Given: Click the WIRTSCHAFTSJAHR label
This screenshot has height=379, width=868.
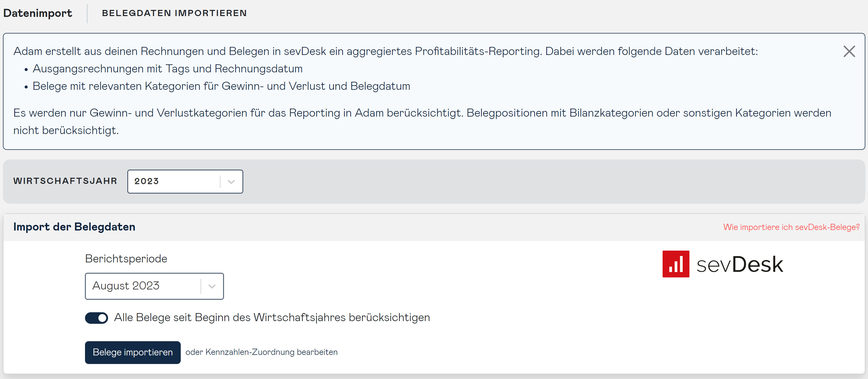Looking at the screenshot, I should [65, 181].
